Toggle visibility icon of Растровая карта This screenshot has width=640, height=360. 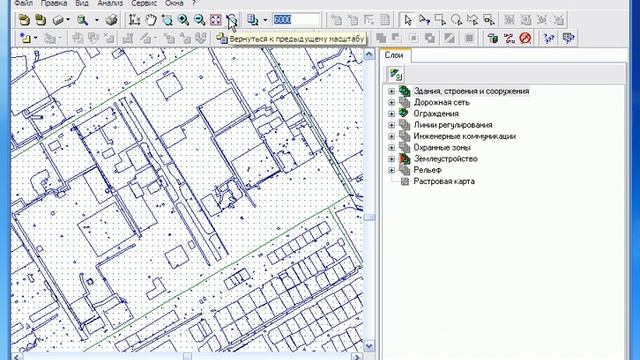404,182
